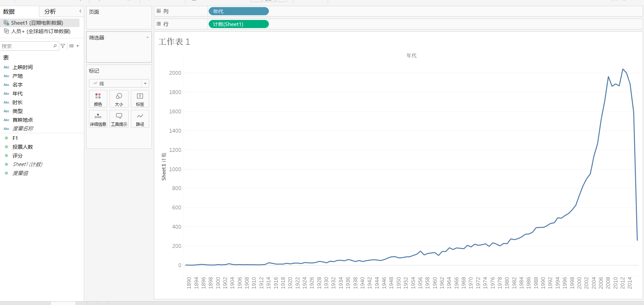Image resolution: width=644 pixels, height=305 pixels.
Task: Click the number type icon of 投票人数
Action: point(6,147)
